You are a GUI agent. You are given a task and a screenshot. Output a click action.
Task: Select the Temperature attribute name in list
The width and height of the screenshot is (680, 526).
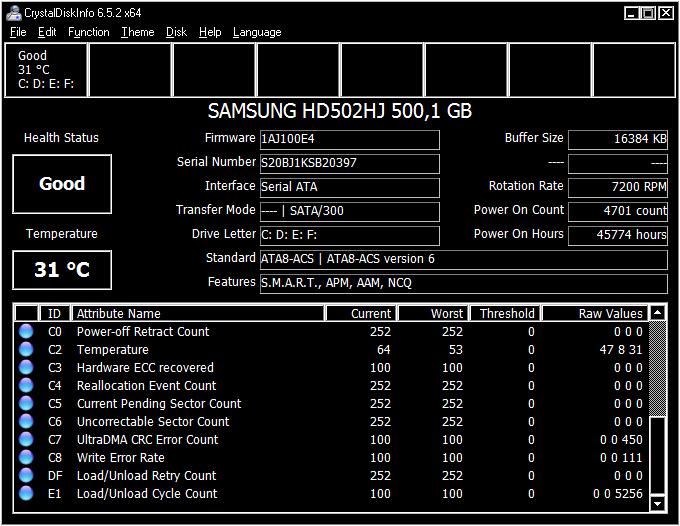112,350
